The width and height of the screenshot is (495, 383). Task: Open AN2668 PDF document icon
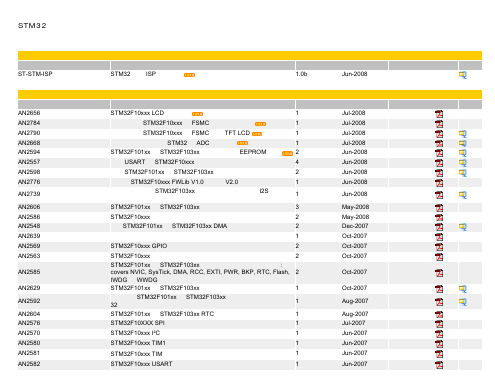[x=439, y=144]
